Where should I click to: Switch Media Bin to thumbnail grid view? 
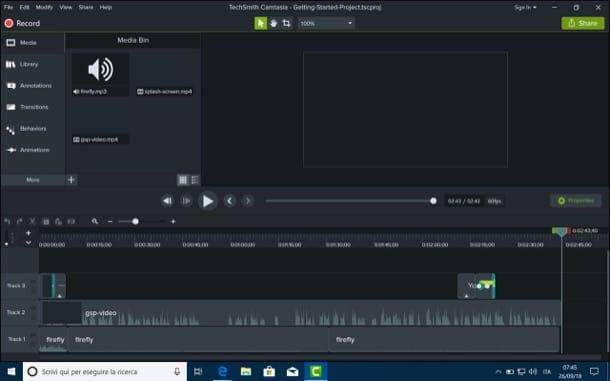point(182,180)
